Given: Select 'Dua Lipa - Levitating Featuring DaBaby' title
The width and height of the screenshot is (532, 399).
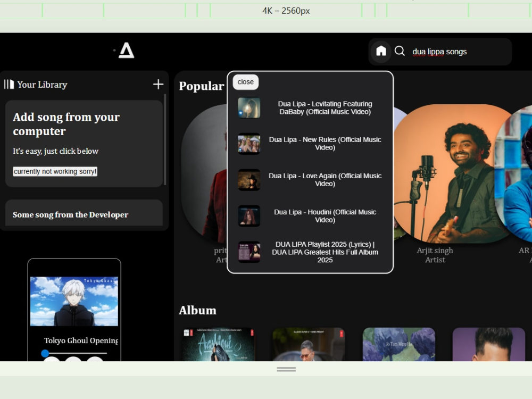Looking at the screenshot, I should tap(325, 108).
